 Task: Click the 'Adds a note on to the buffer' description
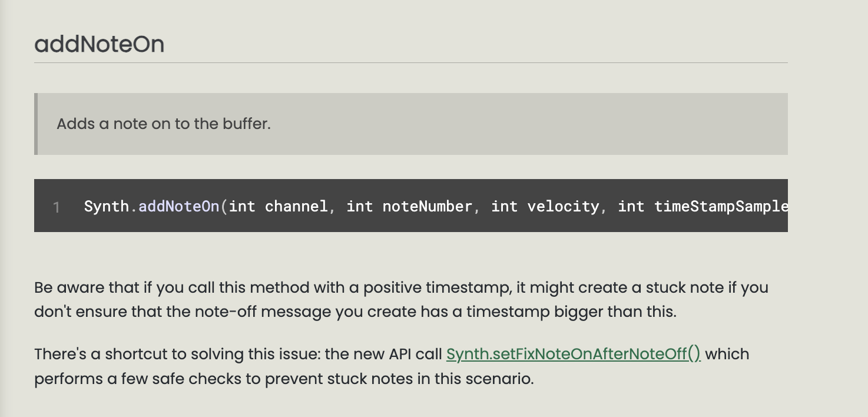tap(164, 124)
